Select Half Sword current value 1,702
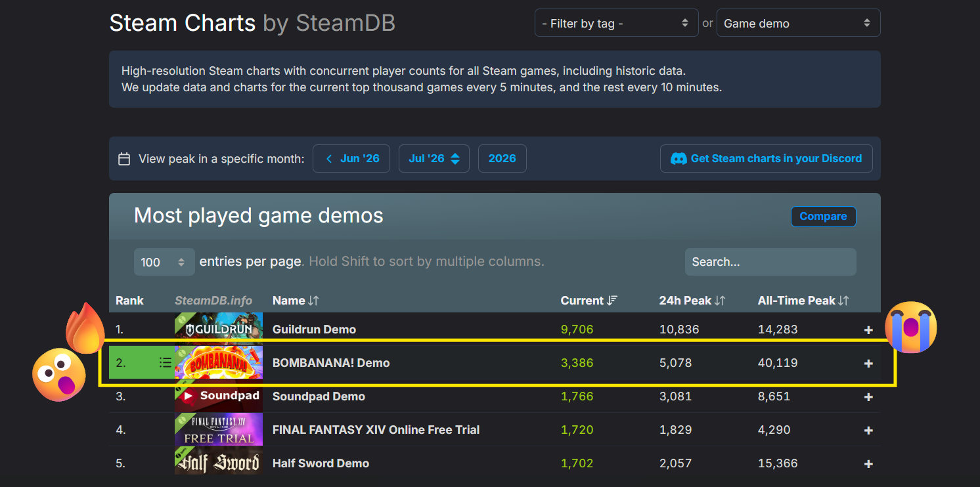Viewport: 980px width, 487px height. (577, 463)
